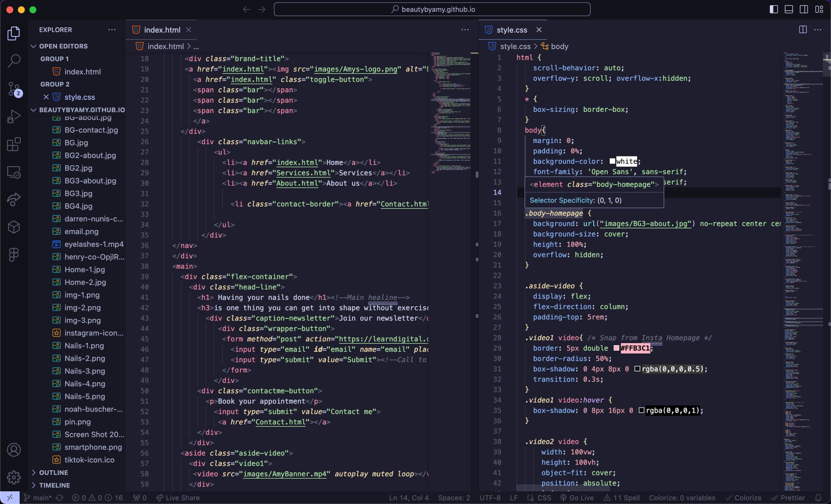Open the Figma icon in activity bar

click(14, 255)
